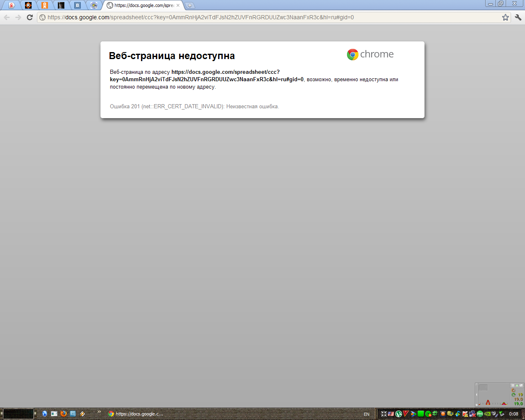Close the docs.google.com tab
Image resolution: width=525 pixels, height=420 pixels.
[178, 5]
